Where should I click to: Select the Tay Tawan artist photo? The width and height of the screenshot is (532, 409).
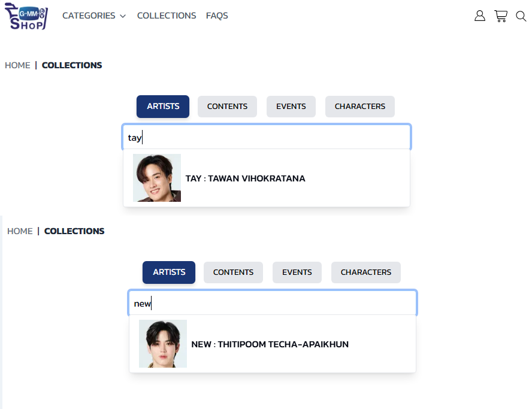tap(157, 178)
